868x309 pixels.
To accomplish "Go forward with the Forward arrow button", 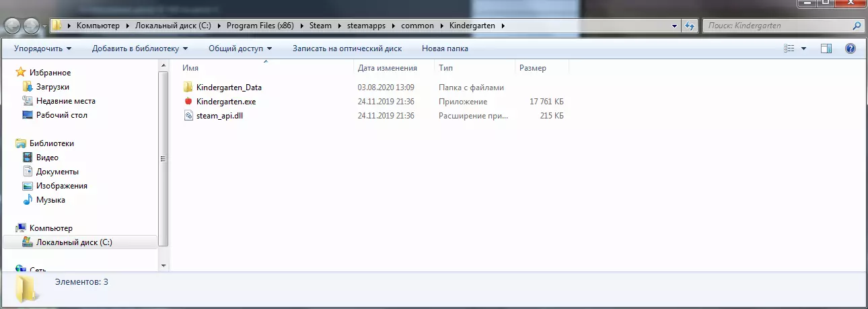I will (31, 26).
